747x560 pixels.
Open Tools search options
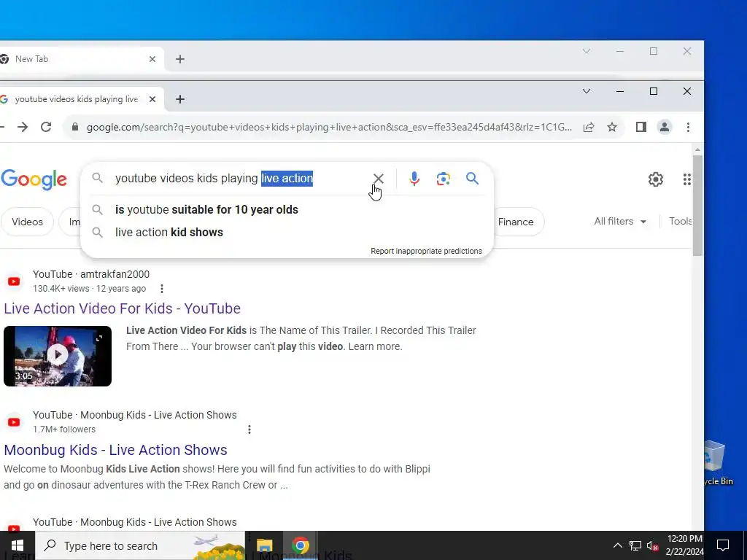click(x=681, y=222)
